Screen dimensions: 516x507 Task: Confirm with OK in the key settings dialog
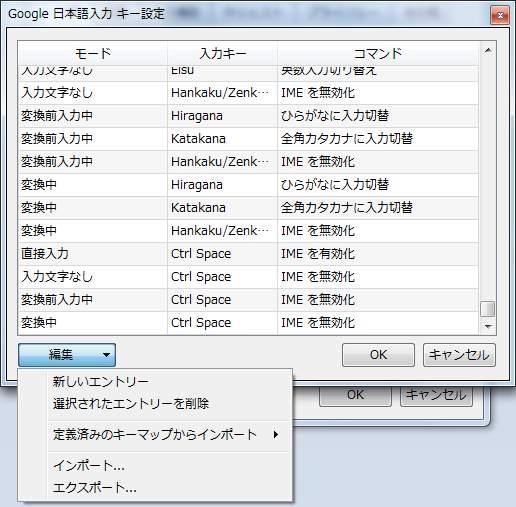click(x=378, y=355)
